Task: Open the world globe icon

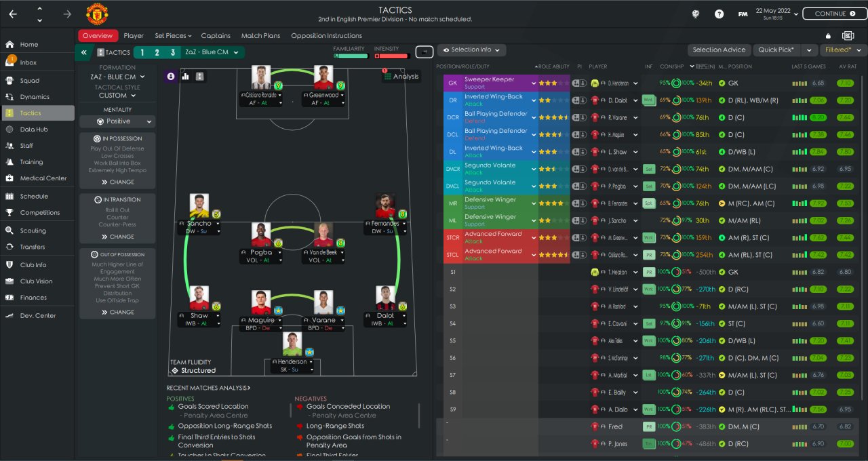Action: (x=696, y=14)
